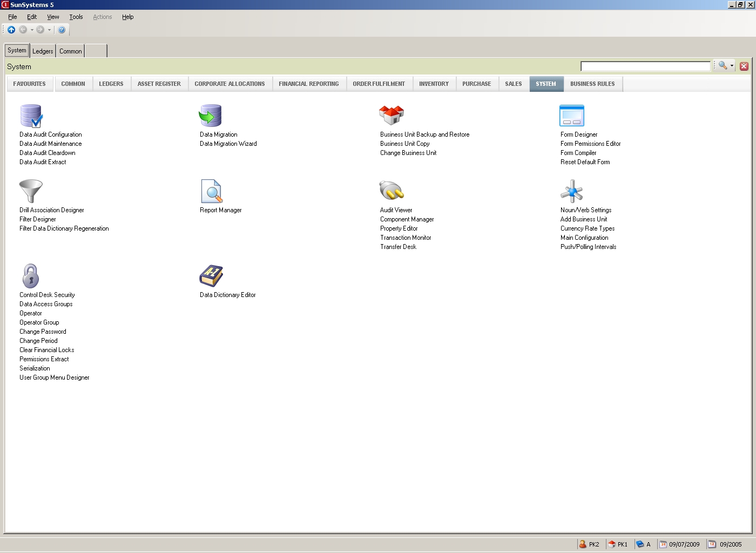Open Data Audit Cleardown

[x=48, y=153]
